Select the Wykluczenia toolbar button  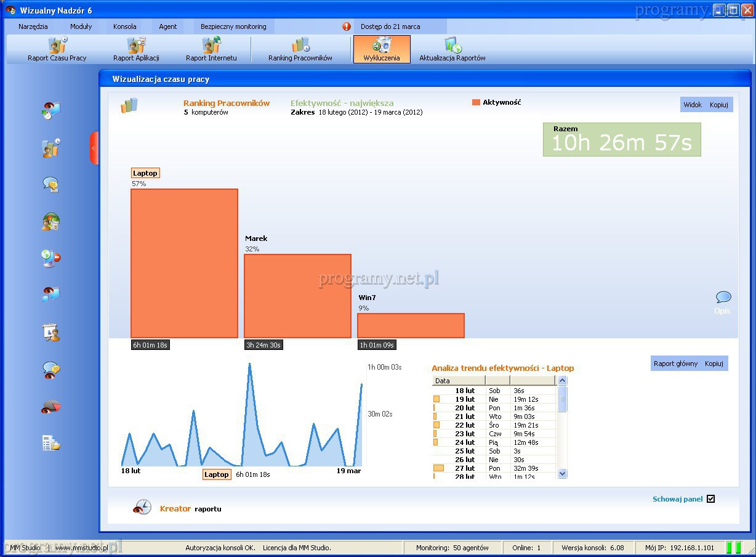click(382, 49)
